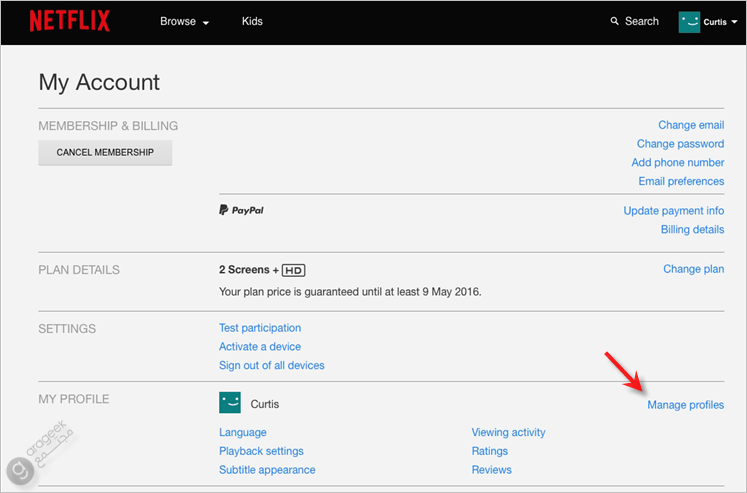Click the HD badge in plan details
This screenshot has width=747, height=493.
[293, 271]
